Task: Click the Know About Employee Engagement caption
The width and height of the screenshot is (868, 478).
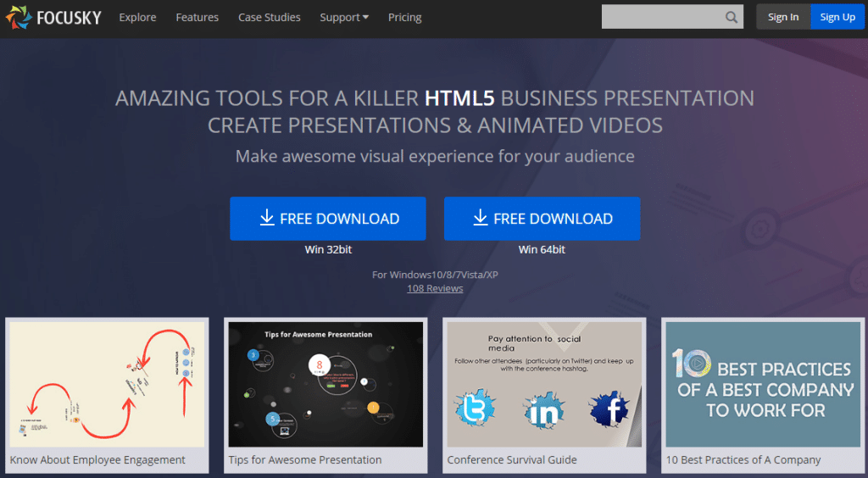Action: [97, 459]
